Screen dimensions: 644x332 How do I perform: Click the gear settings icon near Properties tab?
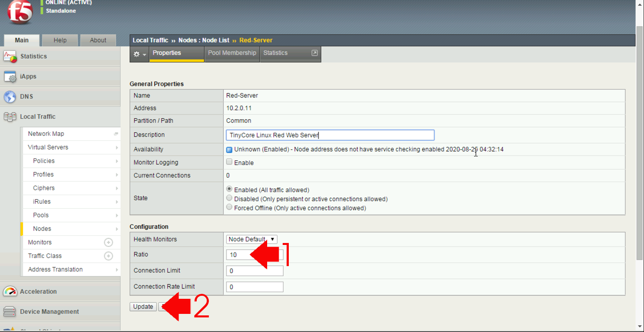(136, 53)
